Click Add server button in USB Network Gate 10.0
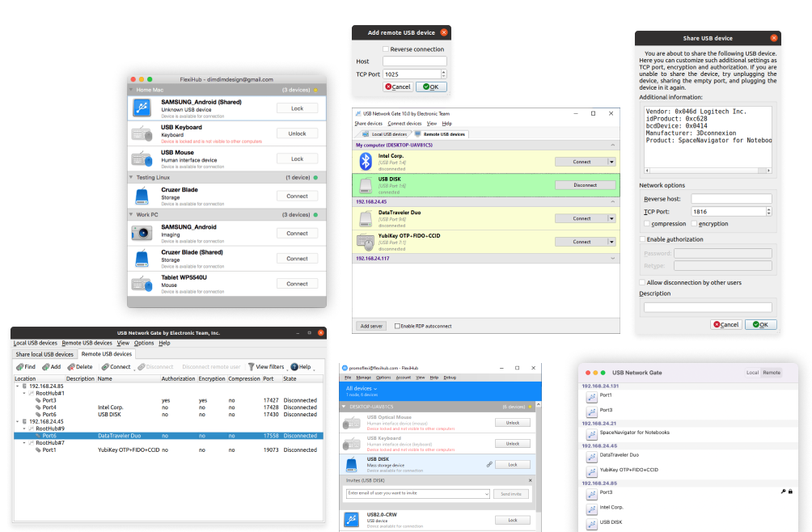 (x=371, y=326)
